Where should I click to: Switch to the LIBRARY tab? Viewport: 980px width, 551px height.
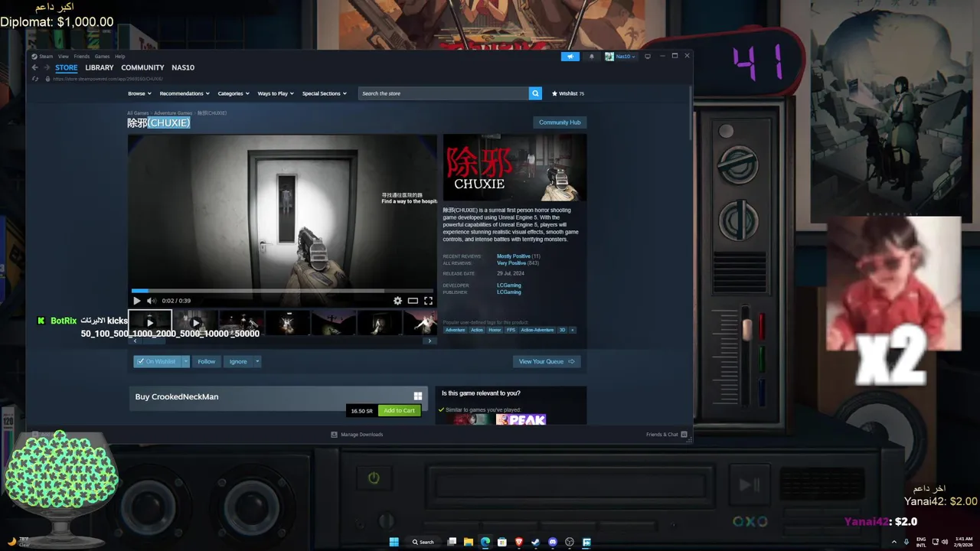coord(100,67)
